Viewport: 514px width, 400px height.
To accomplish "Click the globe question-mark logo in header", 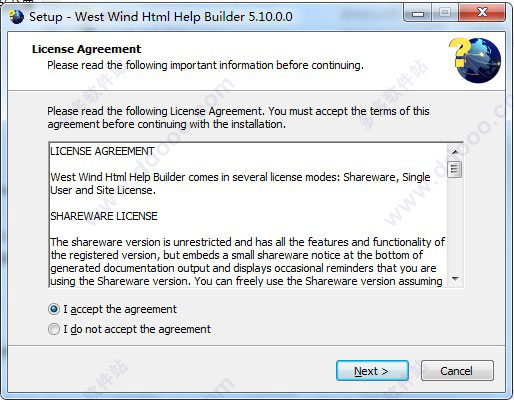I will click(x=475, y=60).
